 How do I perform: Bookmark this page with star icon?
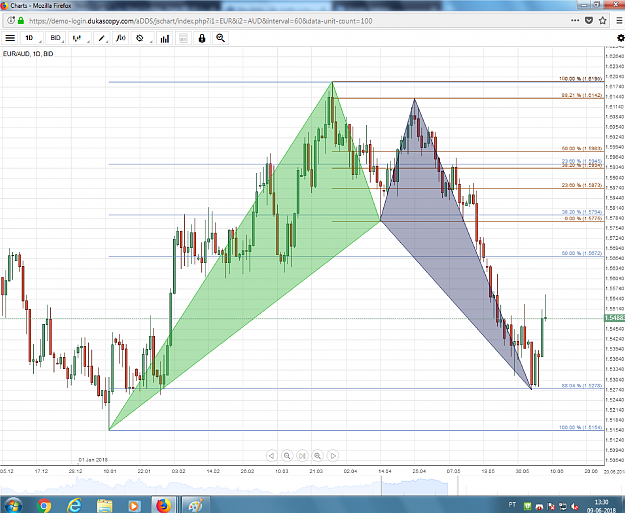(x=603, y=20)
